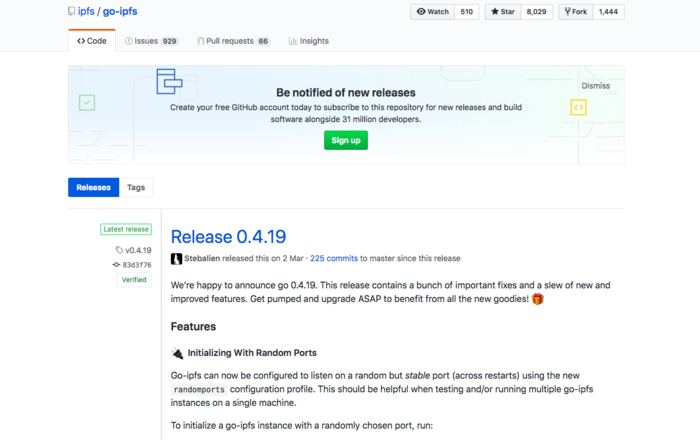Viewport: 700px width, 440px height.
Task: Open the 225 commits link
Action: point(334,258)
